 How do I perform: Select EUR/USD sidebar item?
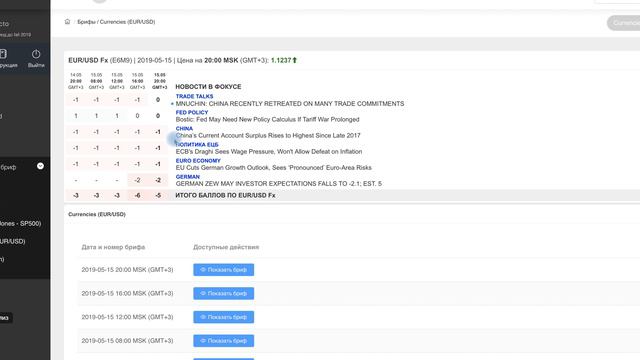tap(13, 241)
